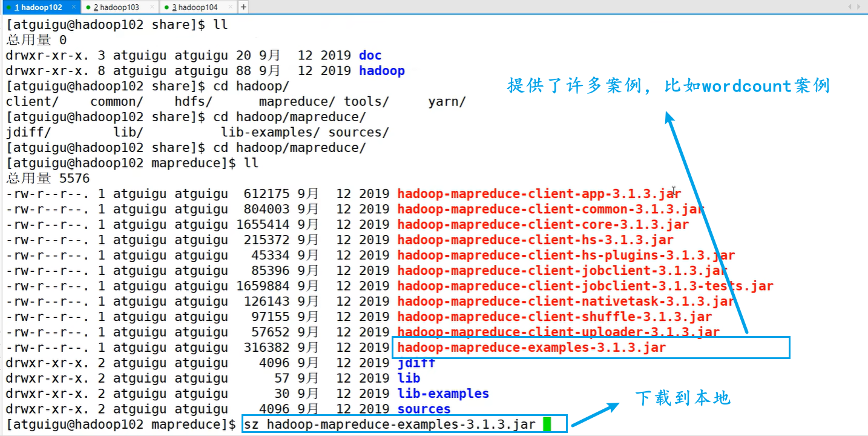Click the blue sources directory in listing
868x436 pixels.
[424, 409]
